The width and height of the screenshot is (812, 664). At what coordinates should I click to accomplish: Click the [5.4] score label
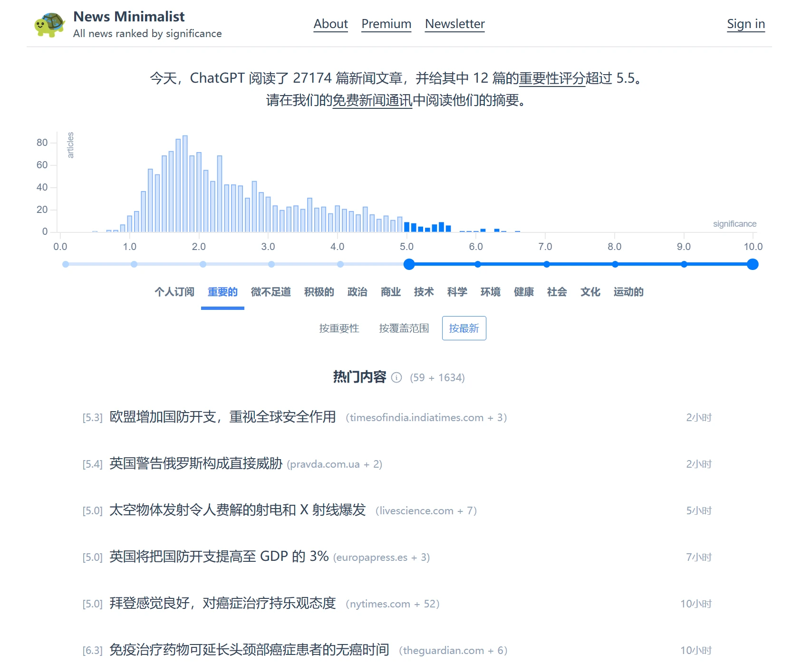[x=93, y=464]
